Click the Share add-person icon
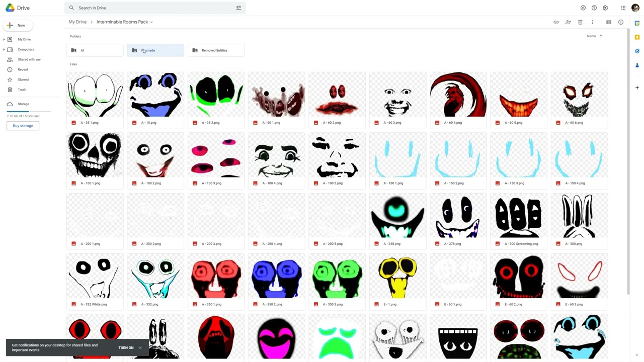The width and height of the screenshot is (644, 362). click(x=568, y=22)
